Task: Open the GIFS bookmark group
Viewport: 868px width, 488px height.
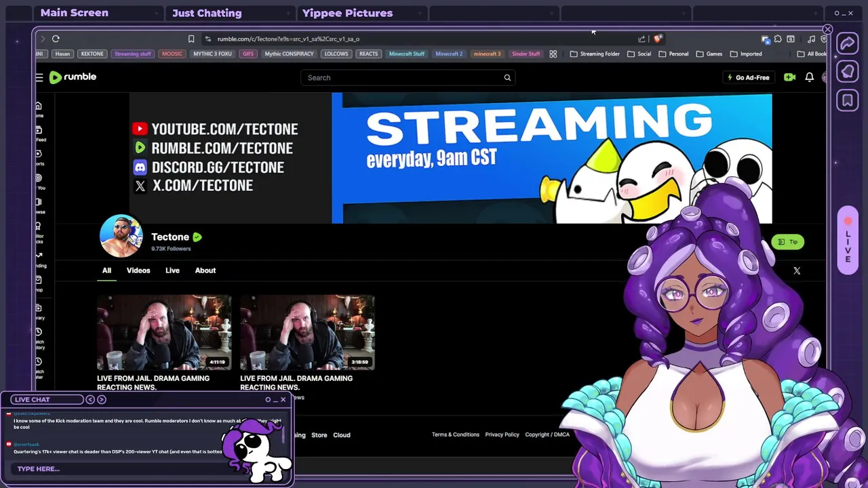Action: coord(248,54)
